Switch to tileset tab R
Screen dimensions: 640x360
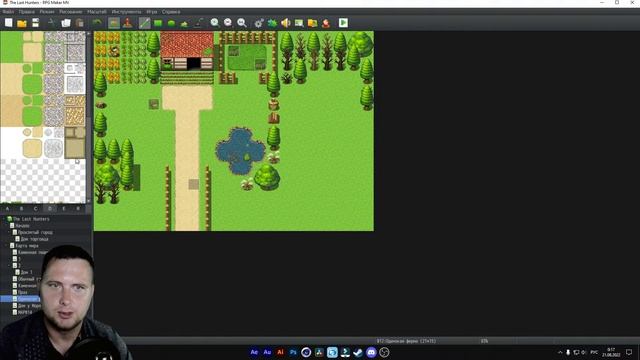[x=78, y=209]
